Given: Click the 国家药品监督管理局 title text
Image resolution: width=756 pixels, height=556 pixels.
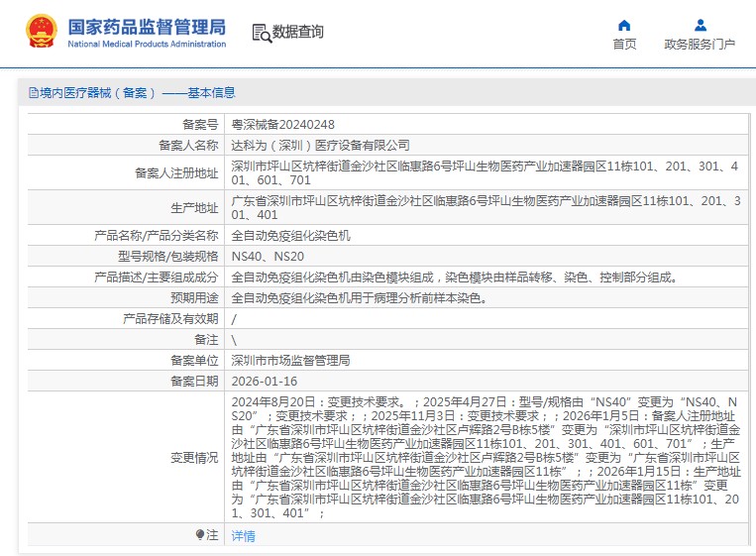Looking at the screenshot, I should [147, 26].
